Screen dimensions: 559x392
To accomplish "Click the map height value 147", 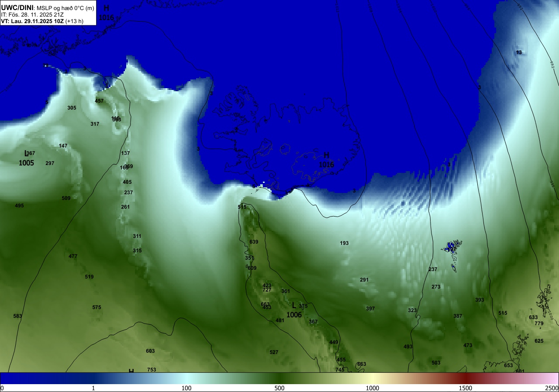I will point(63,146).
